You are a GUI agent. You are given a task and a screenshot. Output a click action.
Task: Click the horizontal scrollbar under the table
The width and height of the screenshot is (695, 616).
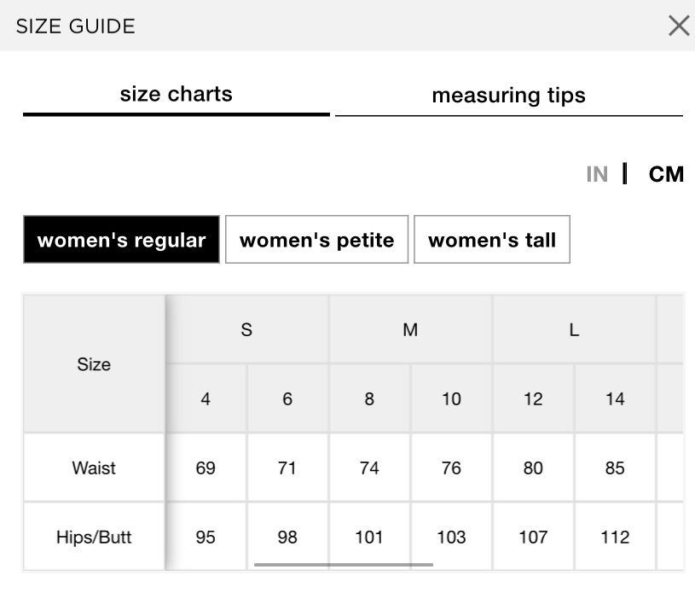[344, 565]
